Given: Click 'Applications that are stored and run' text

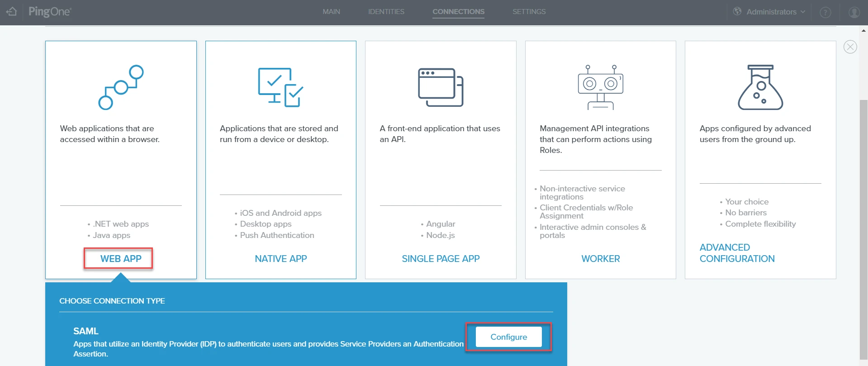Looking at the screenshot, I should pos(279,134).
